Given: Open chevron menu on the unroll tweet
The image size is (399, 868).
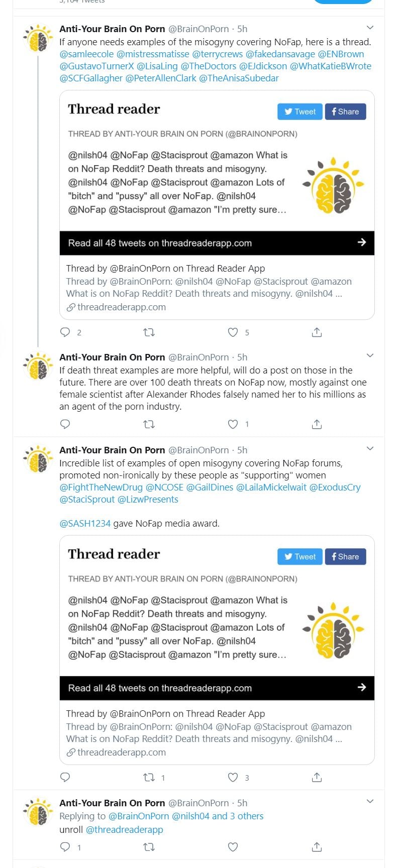Looking at the screenshot, I should tap(370, 802).
